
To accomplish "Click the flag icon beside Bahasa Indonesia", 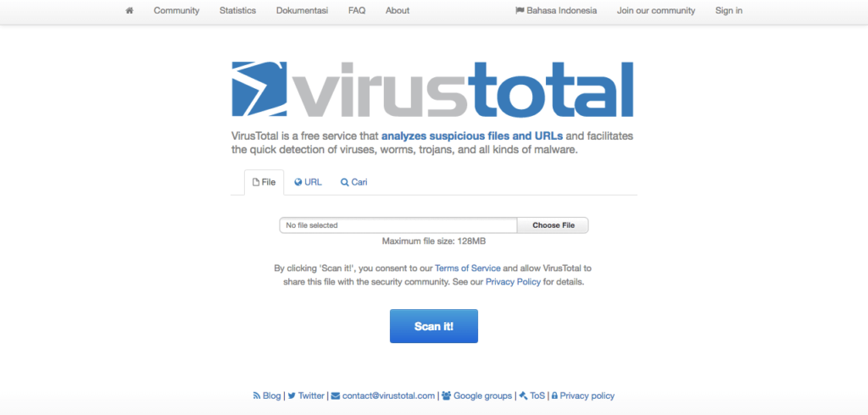I will point(520,10).
